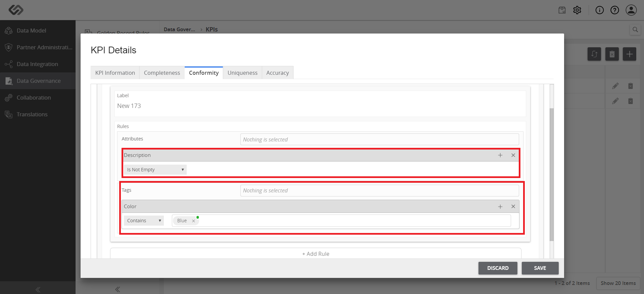Select the Conformity tab
This screenshot has width=644, height=294.
tap(204, 73)
